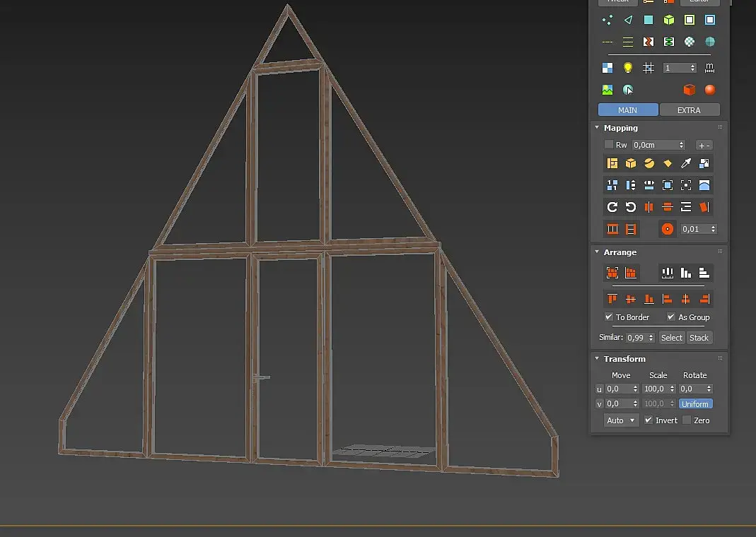Open the Auto dropdown in Transform
756x537 pixels.
(621, 420)
